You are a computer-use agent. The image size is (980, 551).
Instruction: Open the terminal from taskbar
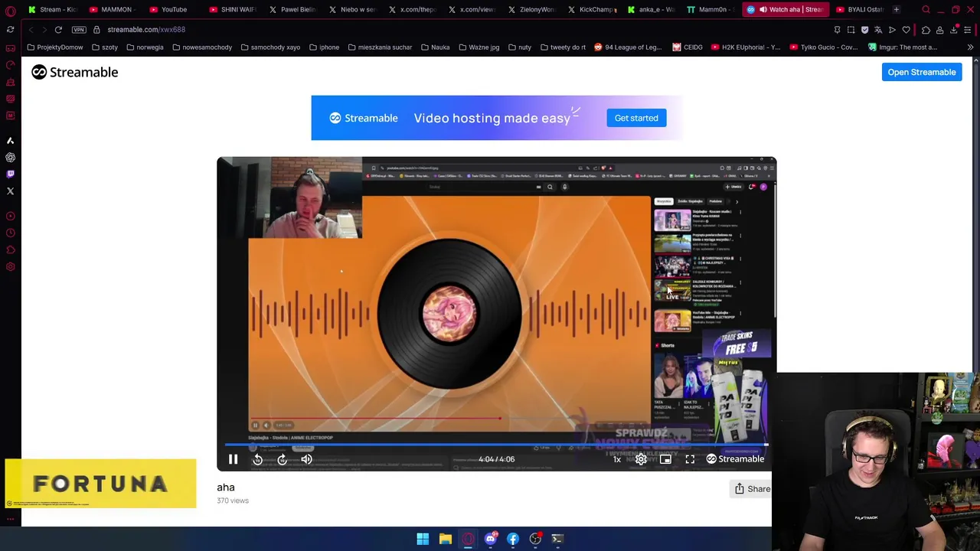click(557, 539)
